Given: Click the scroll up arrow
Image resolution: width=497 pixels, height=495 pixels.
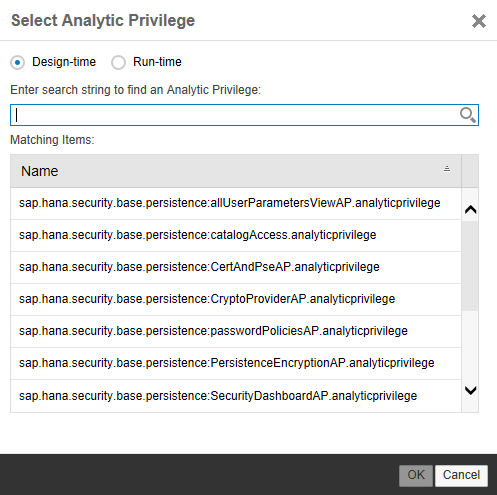Looking at the screenshot, I should 470,210.
